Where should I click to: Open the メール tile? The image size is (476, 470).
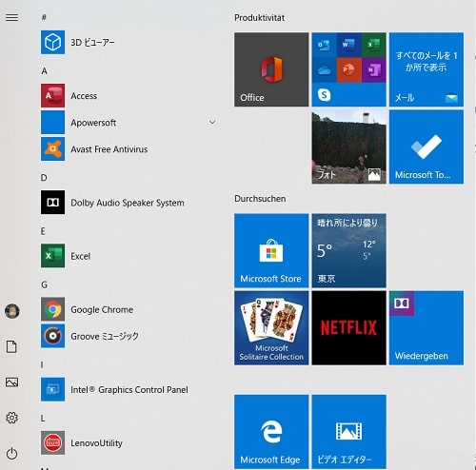pyautogui.click(x=426, y=69)
